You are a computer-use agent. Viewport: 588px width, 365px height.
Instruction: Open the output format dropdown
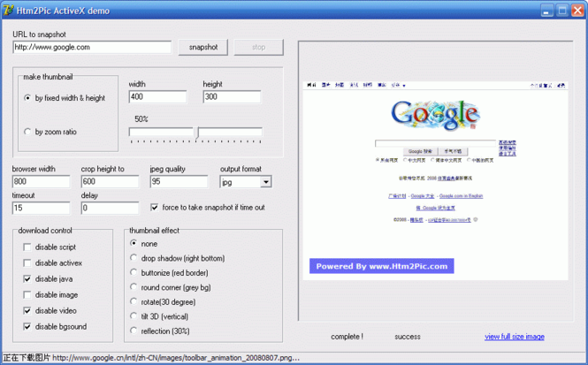[x=266, y=182]
